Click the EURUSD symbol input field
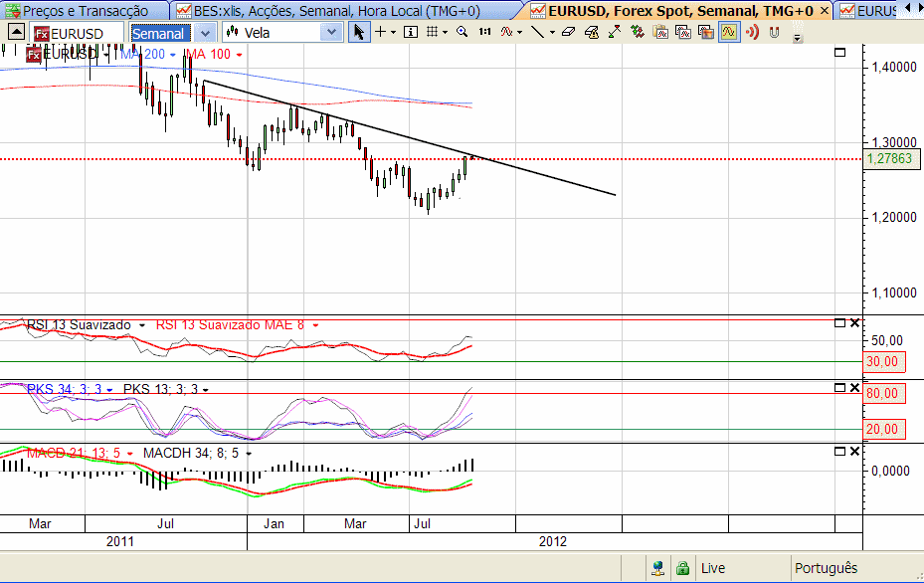 (77, 33)
